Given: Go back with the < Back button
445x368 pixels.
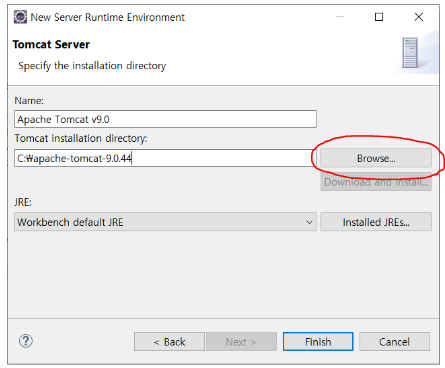Looking at the screenshot, I should point(169,342).
